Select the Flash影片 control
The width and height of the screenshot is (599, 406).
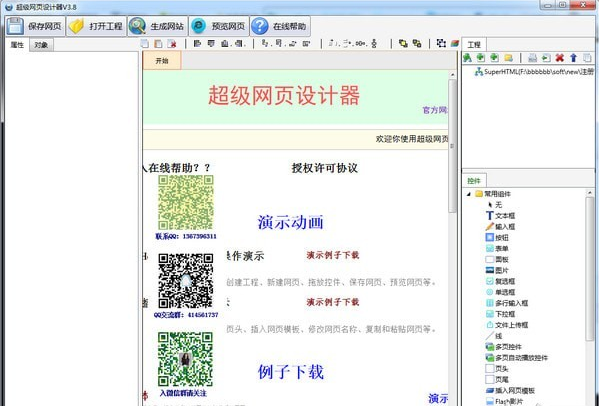pyautogui.click(x=504, y=401)
